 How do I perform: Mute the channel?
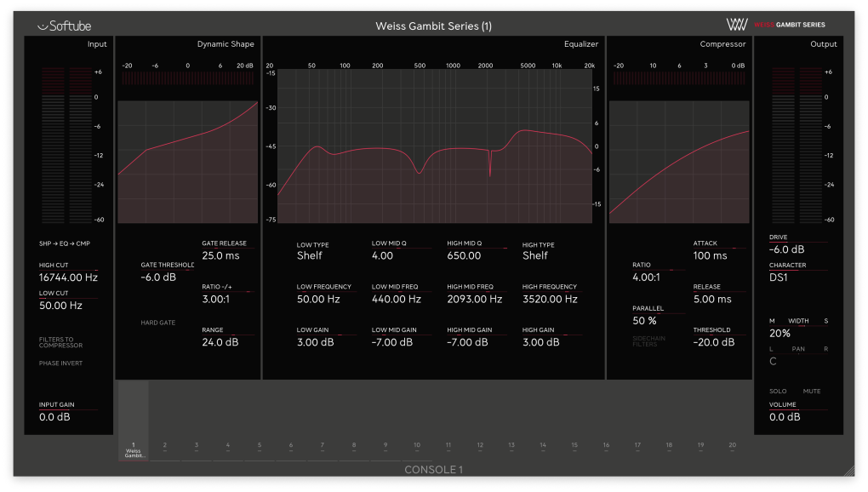pyautogui.click(x=812, y=392)
